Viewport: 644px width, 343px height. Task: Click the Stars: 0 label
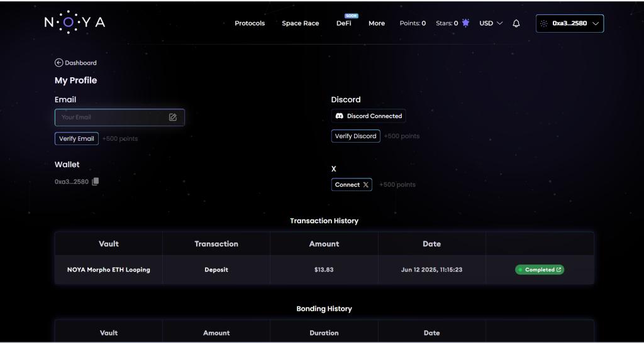coord(447,23)
